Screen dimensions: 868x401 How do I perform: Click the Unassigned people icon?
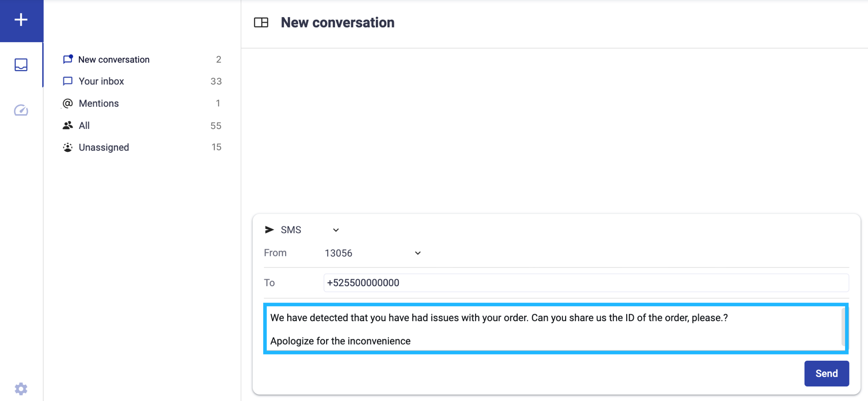pos(68,147)
